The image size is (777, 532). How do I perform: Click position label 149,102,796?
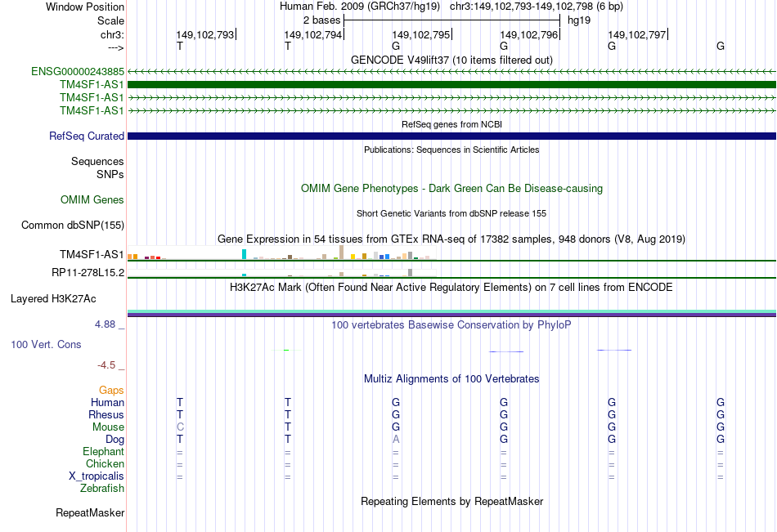pos(529,34)
